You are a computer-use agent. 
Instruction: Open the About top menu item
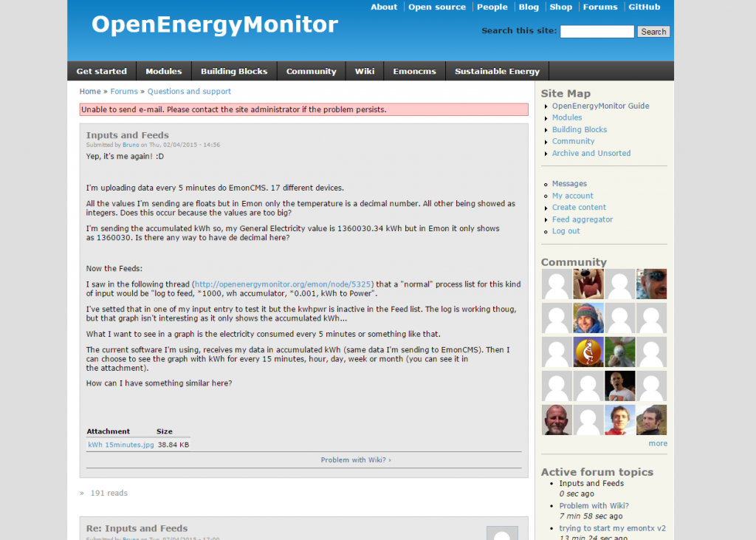pos(384,7)
